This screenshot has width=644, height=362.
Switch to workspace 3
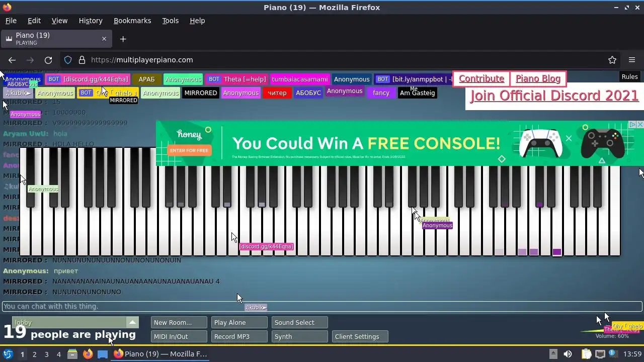tap(46, 354)
